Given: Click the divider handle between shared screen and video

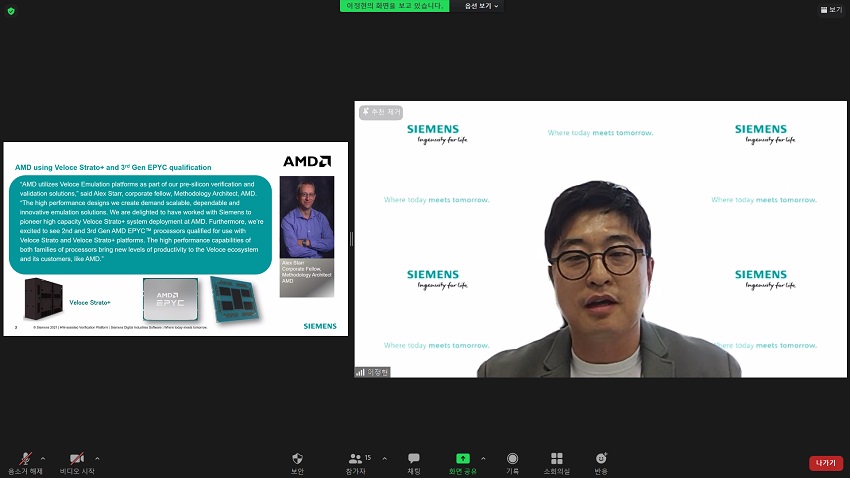Looking at the screenshot, I should point(351,239).
